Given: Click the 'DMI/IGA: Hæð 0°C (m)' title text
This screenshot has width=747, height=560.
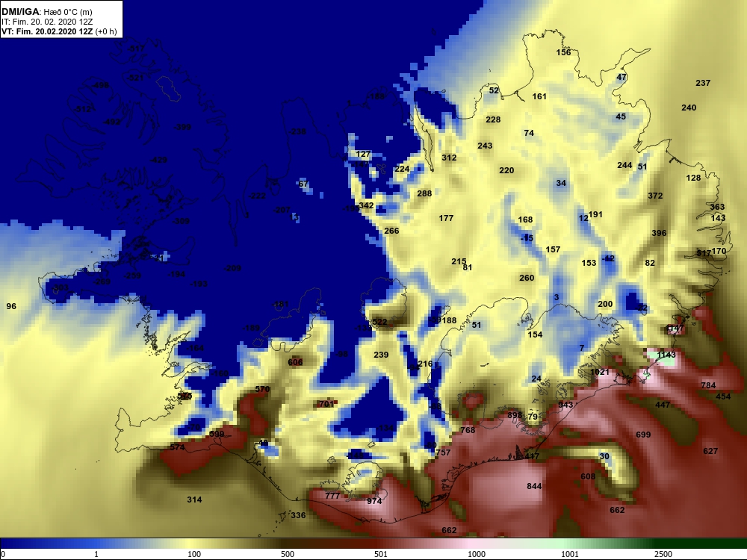Looking at the screenshot, I should [x=46, y=11].
